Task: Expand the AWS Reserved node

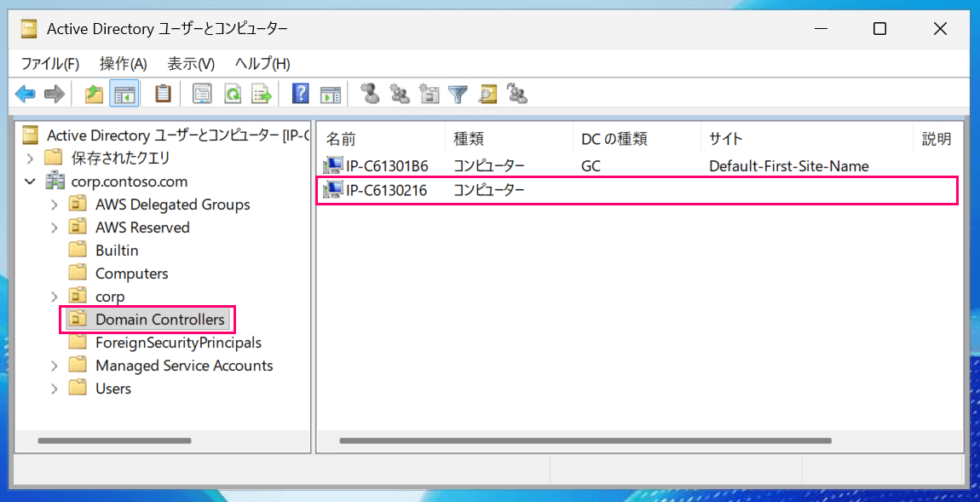Action: (55, 228)
